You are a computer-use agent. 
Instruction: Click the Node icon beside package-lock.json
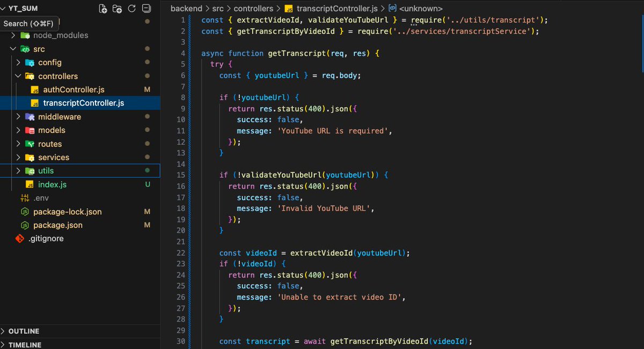(25, 212)
